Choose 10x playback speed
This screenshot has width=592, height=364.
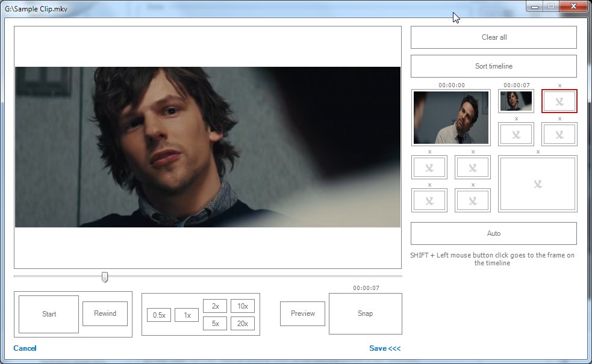pyautogui.click(x=243, y=306)
